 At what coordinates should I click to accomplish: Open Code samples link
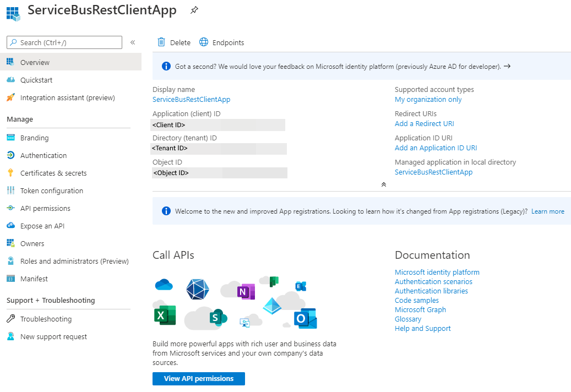(x=417, y=301)
